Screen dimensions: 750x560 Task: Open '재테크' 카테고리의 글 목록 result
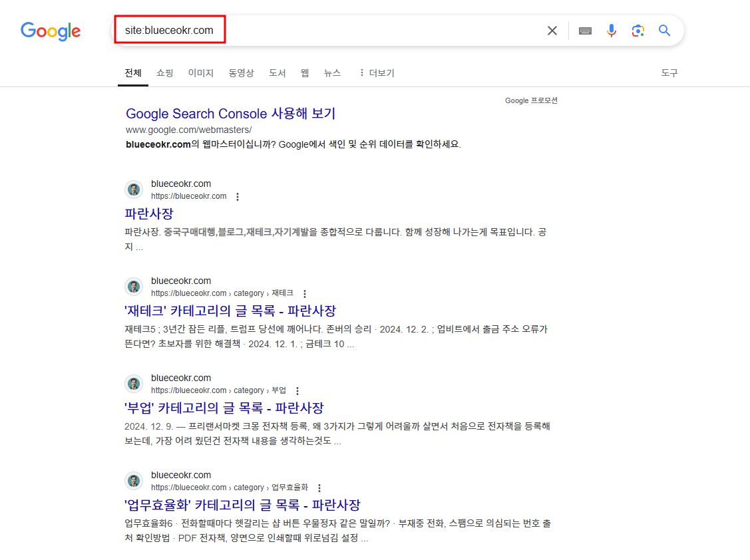click(230, 311)
